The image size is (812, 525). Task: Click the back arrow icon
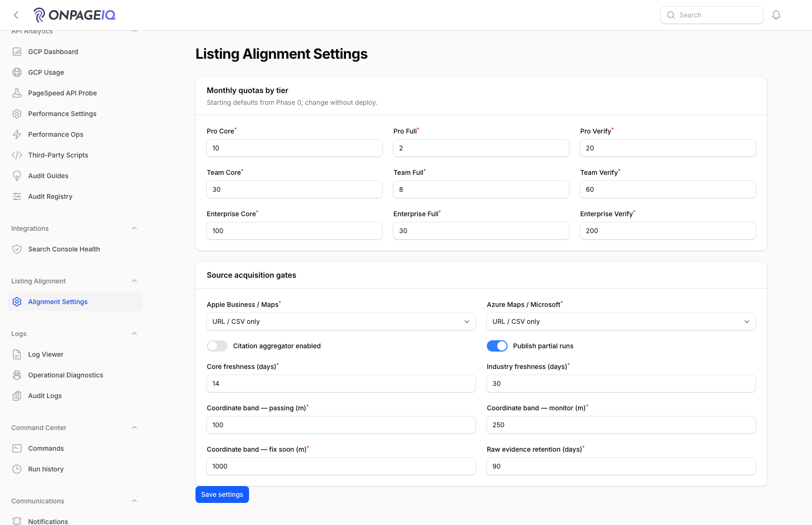pos(16,15)
